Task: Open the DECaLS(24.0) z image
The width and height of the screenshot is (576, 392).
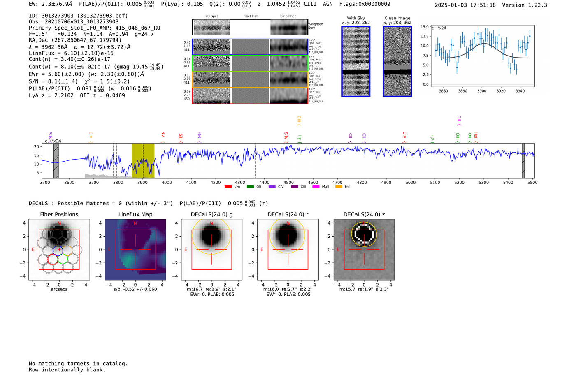Action: pyautogui.click(x=364, y=250)
